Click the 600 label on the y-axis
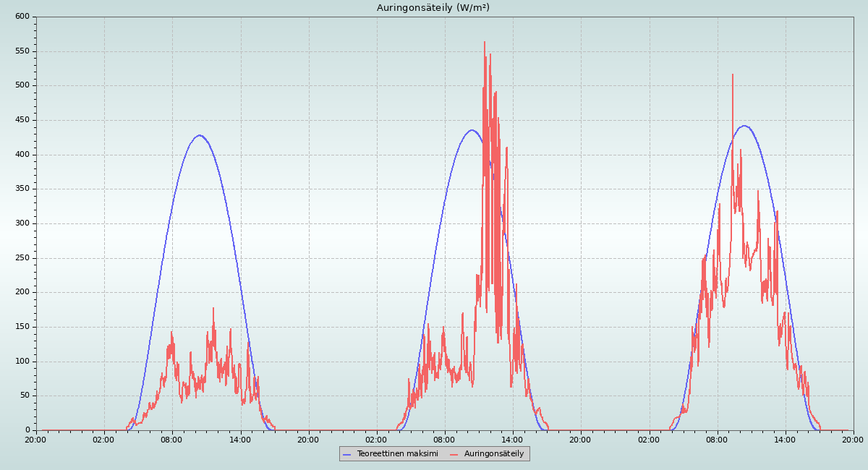868x470 pixels. pos(22,17)
